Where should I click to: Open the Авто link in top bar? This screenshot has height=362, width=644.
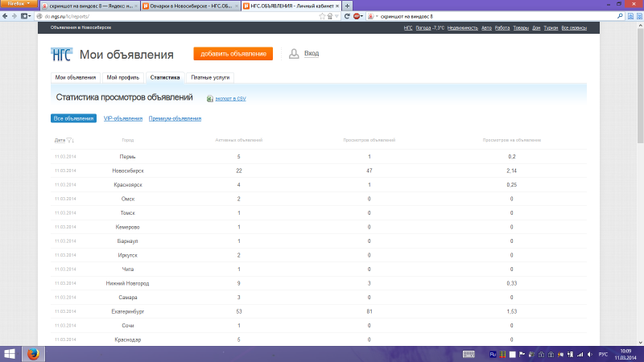486,28
